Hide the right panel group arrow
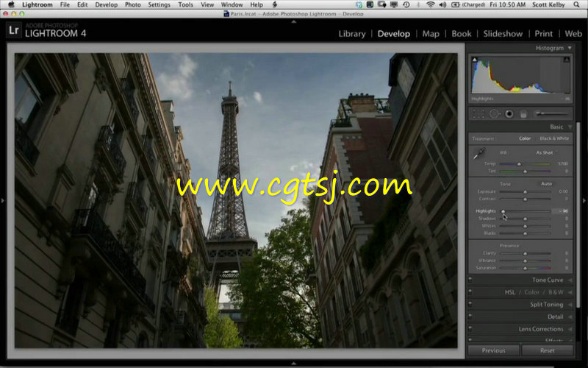This screenshot has width=588, height=368. [584, 201]
